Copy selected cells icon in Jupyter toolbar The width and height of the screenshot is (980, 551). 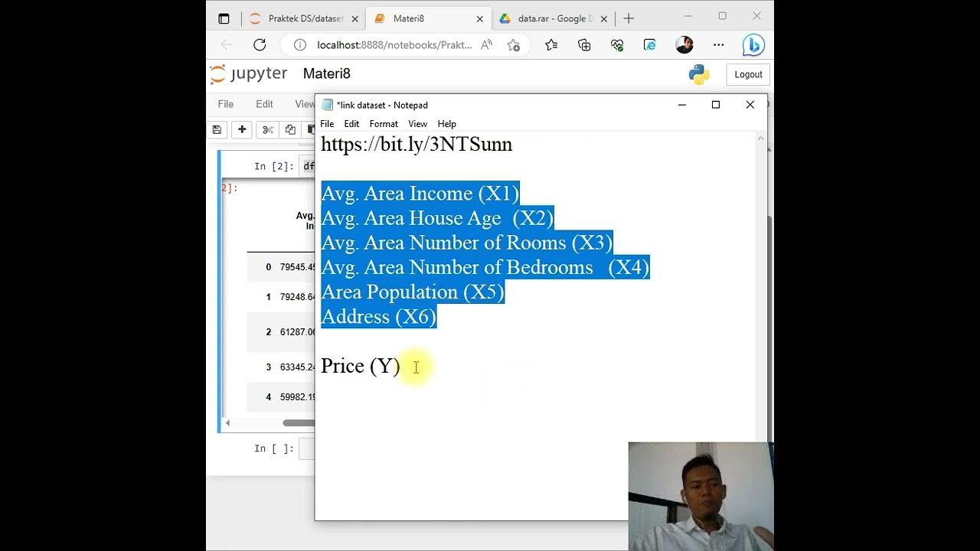[x=290, y=129]
